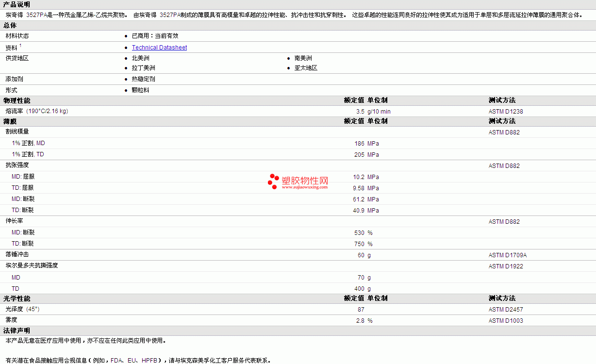Viewport: 596px width, 364px height.
Task: Click the footnote 1 superscript beside 资料
Action: coord(20,46)
